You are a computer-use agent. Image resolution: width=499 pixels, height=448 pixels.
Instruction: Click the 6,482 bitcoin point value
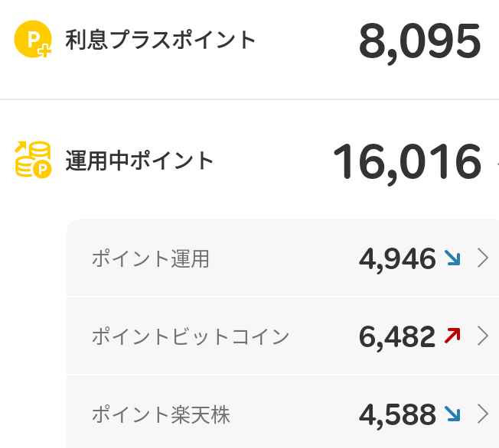coord(397,337)
